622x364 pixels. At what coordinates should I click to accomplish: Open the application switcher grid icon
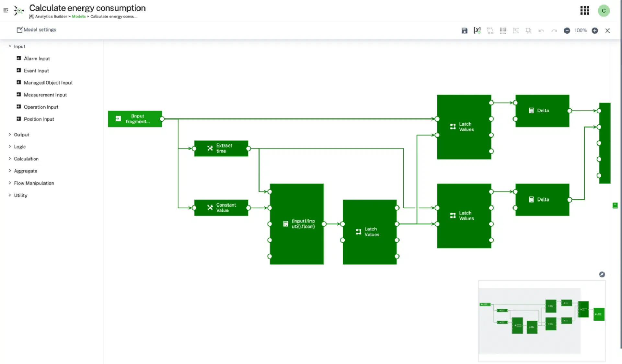[x=584, y=11]
